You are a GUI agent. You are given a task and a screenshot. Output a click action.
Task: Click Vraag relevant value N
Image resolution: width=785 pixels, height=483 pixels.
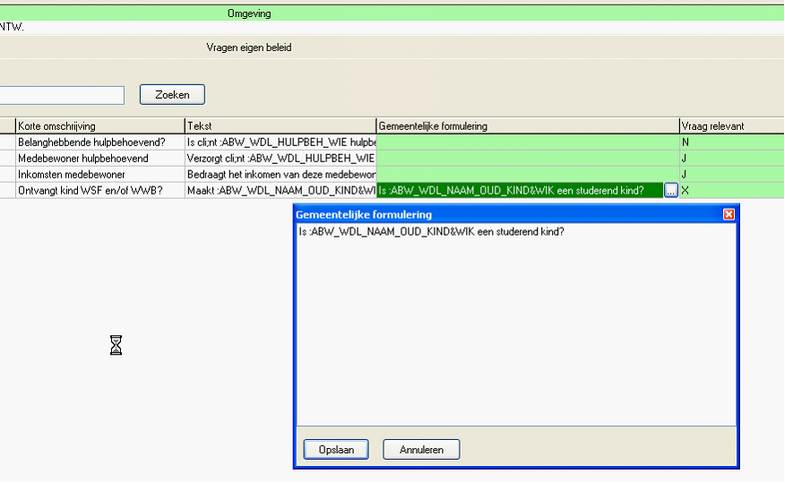pyautogui.click(x=732, y=142)
